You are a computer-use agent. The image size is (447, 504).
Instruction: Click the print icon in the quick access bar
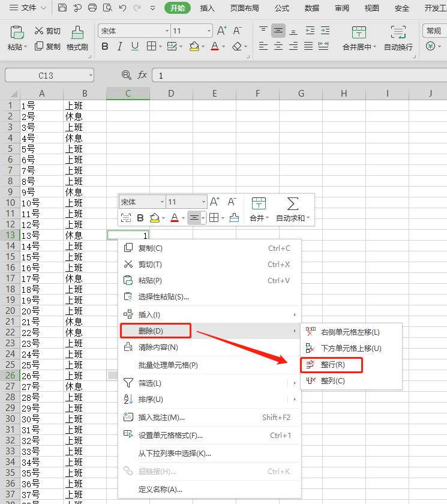click(x=92, y=8)
